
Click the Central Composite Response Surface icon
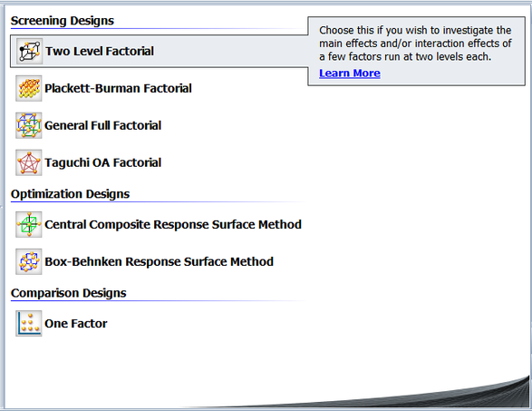point(29,224)
